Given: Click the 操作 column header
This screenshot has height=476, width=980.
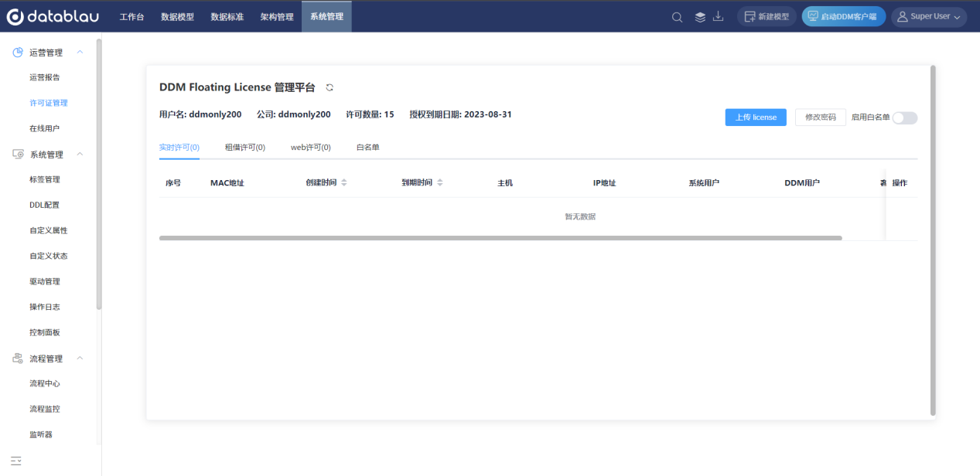Looking at the screenshot, I should (900, 183).
